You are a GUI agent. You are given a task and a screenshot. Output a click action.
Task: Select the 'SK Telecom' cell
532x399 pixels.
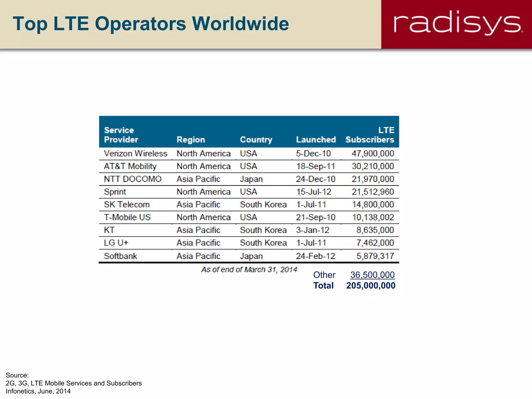[127, 204]
